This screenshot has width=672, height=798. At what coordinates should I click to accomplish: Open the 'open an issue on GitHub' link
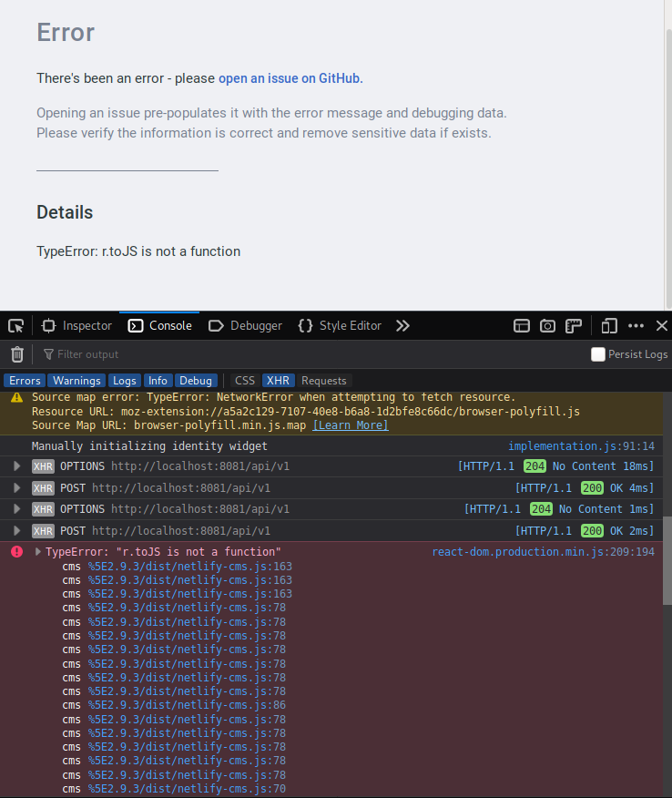290,78
